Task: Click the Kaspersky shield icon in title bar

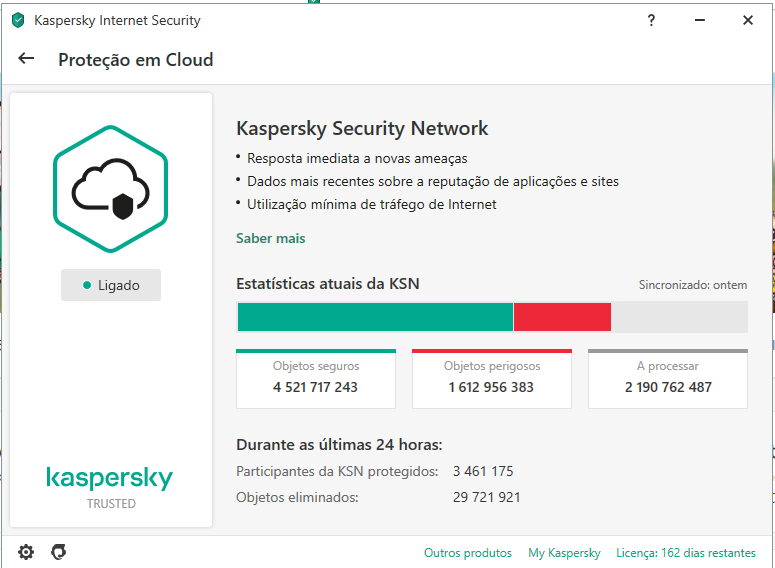Action: point(18,20)
